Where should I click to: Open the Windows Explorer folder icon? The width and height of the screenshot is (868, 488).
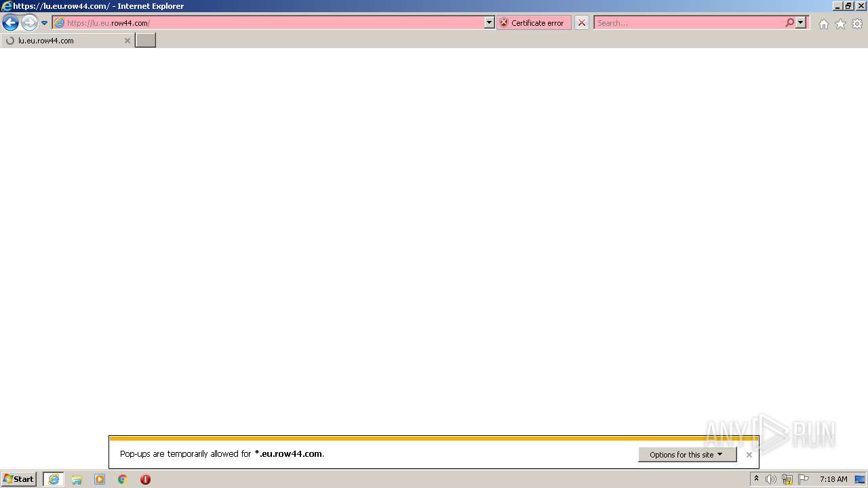77,479
